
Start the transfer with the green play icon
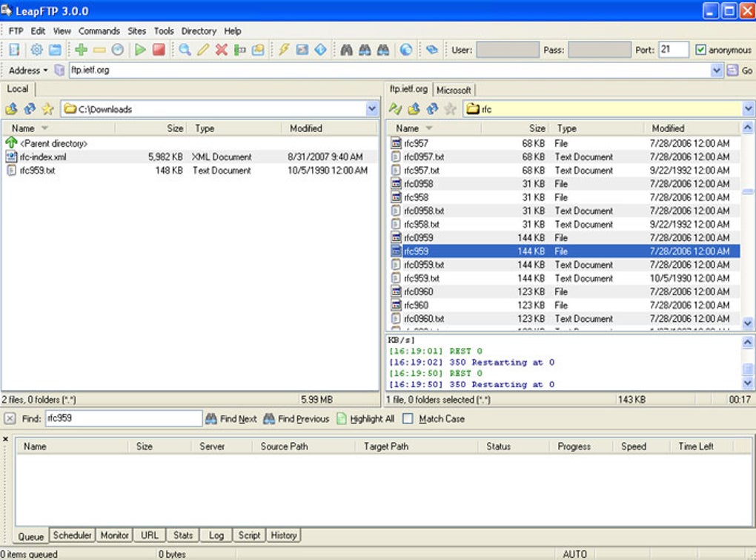pos(140,50)
